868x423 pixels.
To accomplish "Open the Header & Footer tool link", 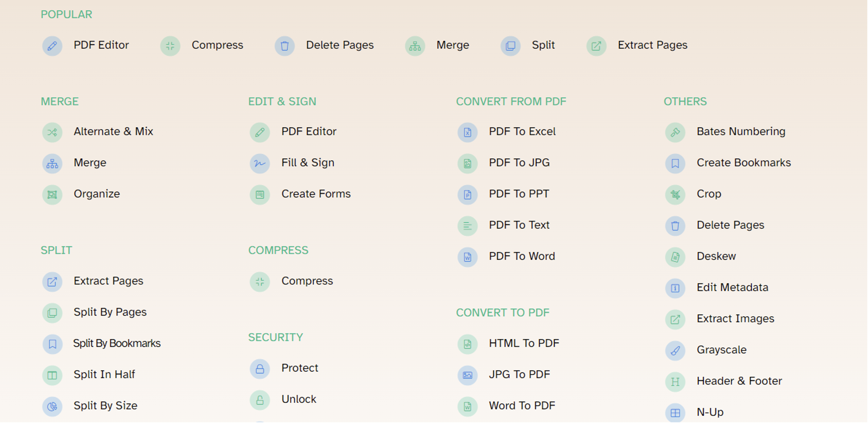I will pos(739,381).
